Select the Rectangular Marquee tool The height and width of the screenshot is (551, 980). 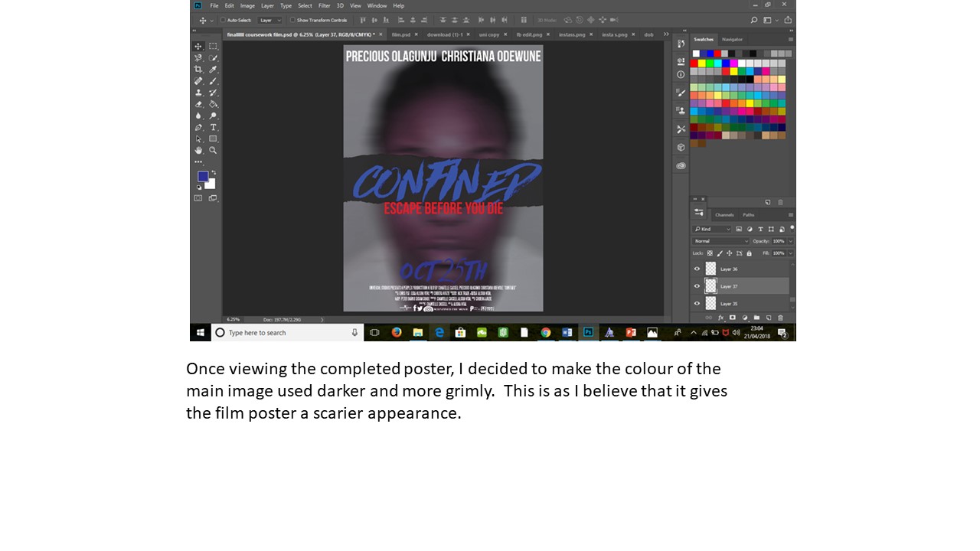point(213,46)
